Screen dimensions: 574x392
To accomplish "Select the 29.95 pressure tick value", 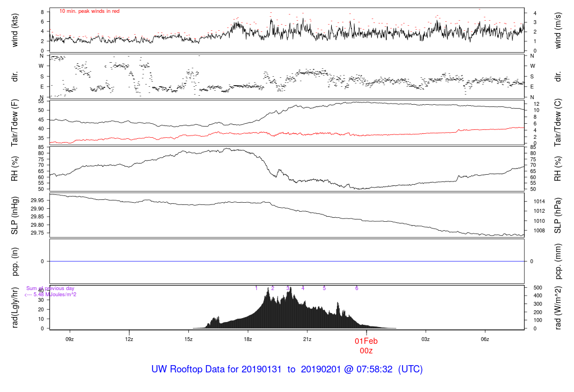I will 38,200.
